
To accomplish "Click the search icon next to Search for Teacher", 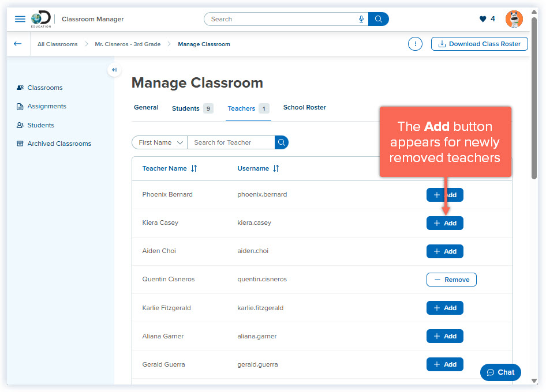I will coord(281,142).
